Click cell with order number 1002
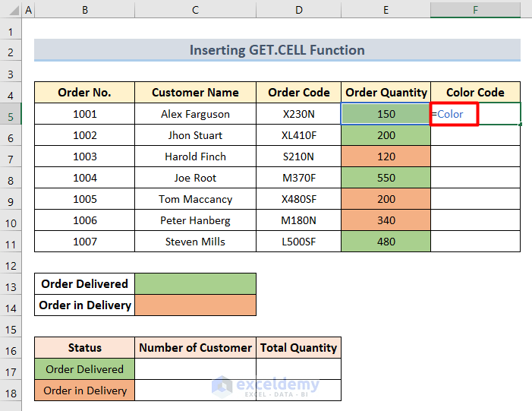 pyautogui.click(x=84, y=135)
